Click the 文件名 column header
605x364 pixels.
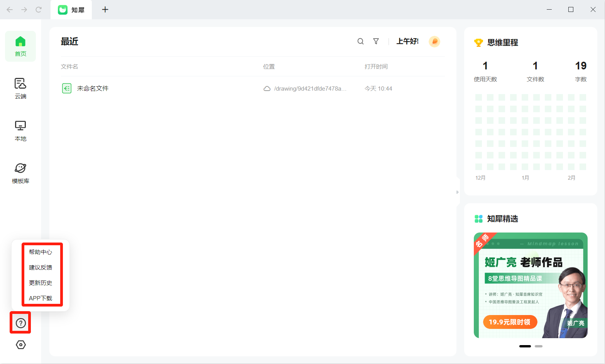[69, 66]
